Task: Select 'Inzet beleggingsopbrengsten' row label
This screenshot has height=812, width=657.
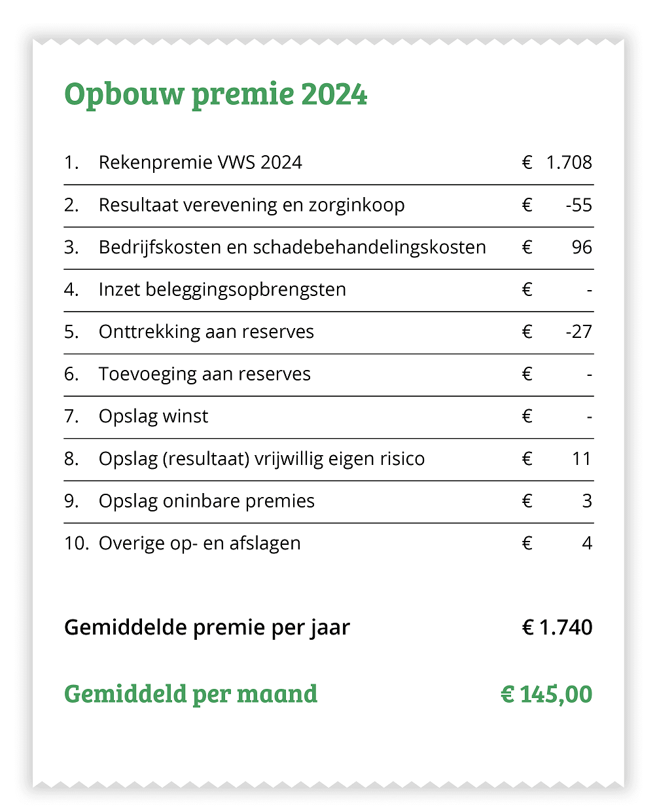Action: (222, 289)
